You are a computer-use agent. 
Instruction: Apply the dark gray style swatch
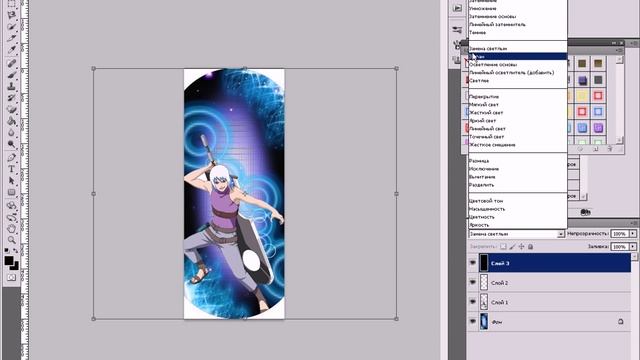pos(598,80)
